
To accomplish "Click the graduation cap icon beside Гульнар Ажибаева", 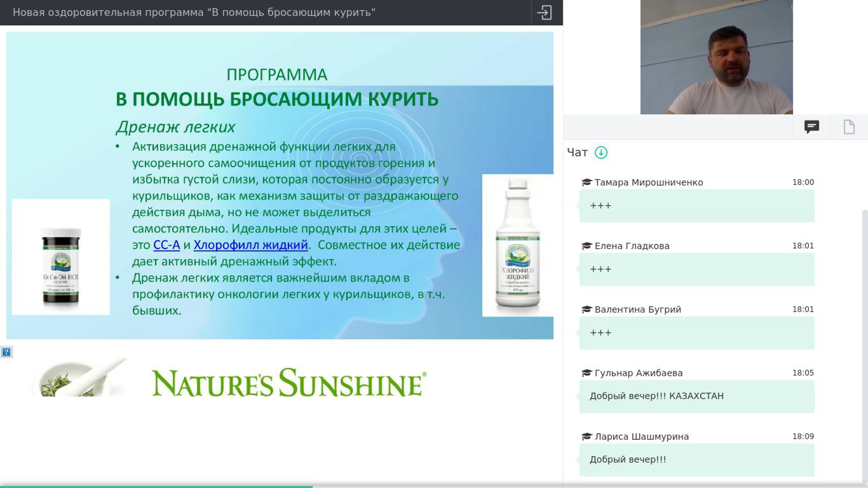I will coord(586,373).
